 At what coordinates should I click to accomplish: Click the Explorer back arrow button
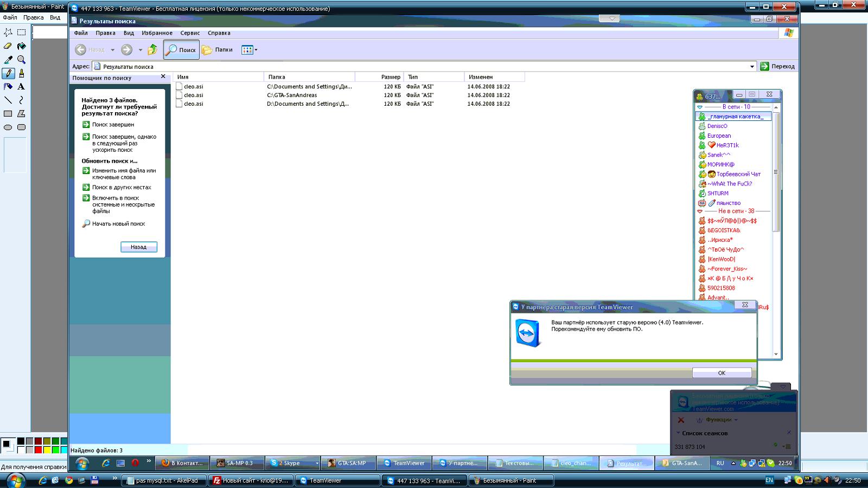click(80, 50)
